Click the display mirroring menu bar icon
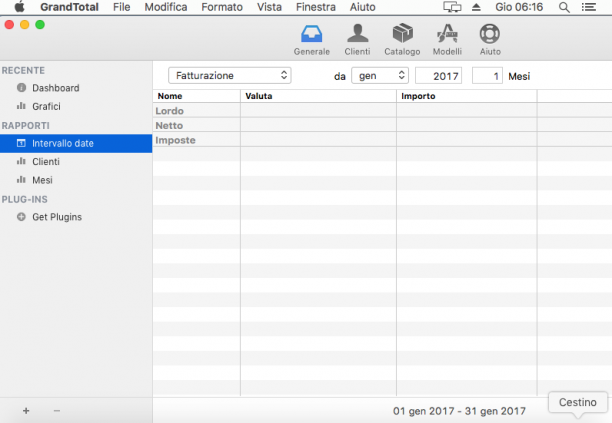The height and width of the screenshot is (423, 612). point(452,7)
